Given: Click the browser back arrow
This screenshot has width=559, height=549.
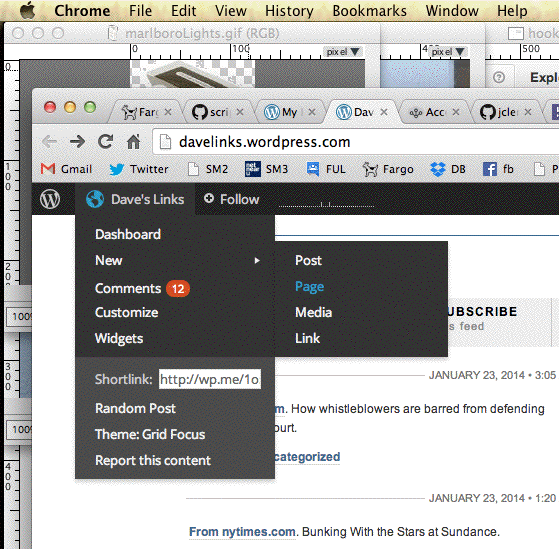Looking at the screenshot, I should click(50, 142).
